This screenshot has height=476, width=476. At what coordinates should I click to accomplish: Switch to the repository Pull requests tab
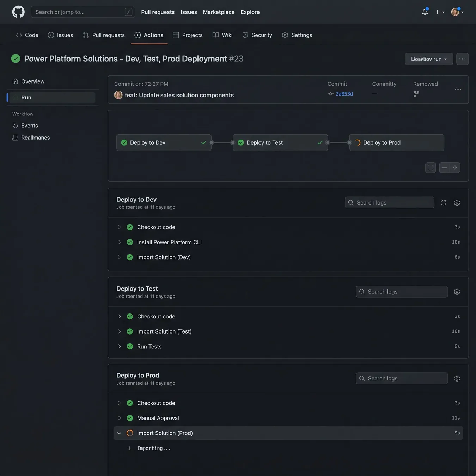(104, 35)
